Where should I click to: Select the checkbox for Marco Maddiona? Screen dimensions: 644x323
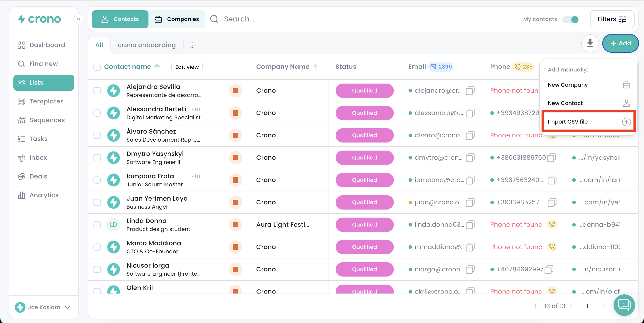[97, 247]
